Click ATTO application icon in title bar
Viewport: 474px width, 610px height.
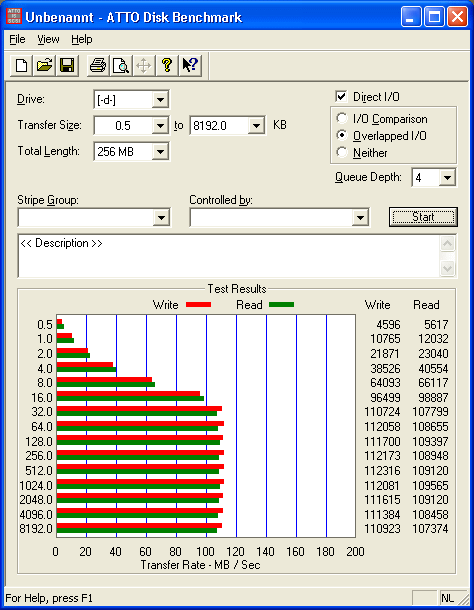[x=14, y=17]
